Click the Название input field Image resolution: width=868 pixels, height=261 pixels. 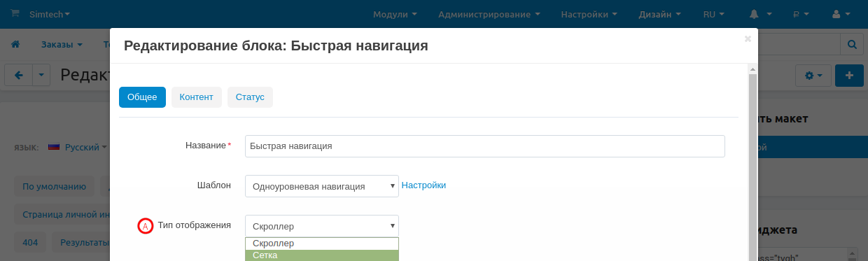click(x=484, y=146)
